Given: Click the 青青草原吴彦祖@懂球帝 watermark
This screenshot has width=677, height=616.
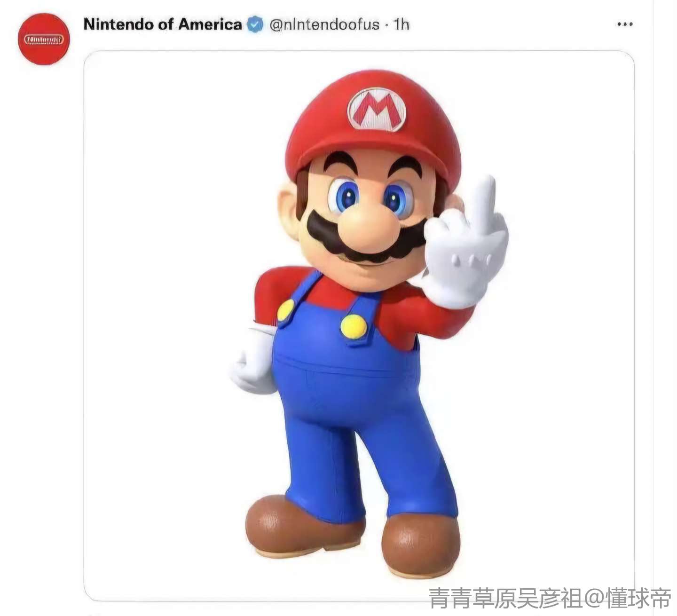Looking at the screenshot, I should coord(550,599).
